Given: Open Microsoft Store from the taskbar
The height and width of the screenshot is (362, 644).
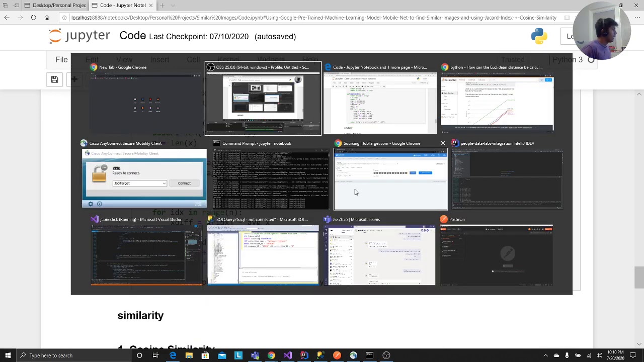Looking at the screenshot, I should [x=205, y=355].
